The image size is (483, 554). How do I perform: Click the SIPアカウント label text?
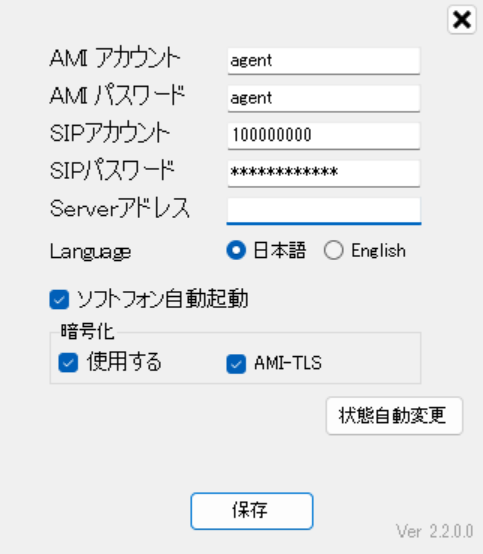(110, 133)
